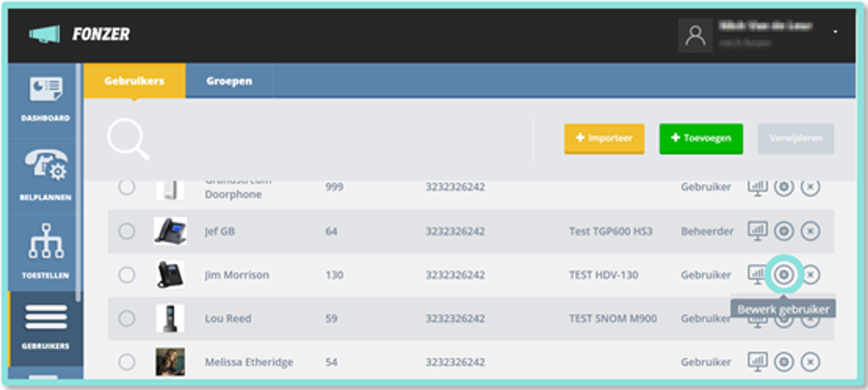Delete Lou Reed with x icon
The width and height of the screenshot is (868, 390).
tap(811, 321)
